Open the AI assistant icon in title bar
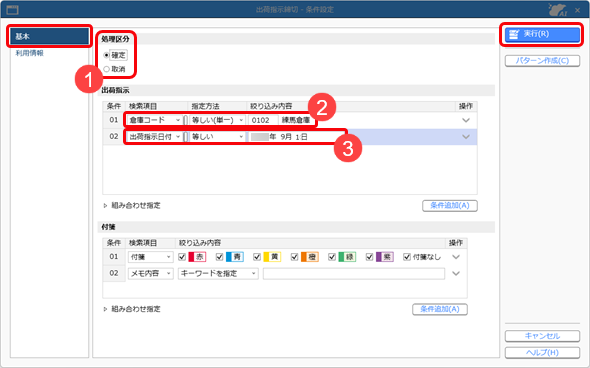 pos(558,10)
